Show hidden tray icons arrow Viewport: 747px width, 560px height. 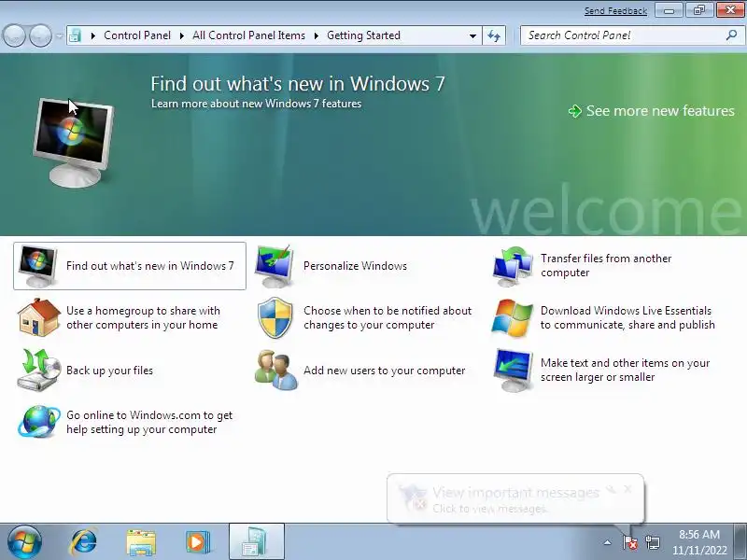607,542
